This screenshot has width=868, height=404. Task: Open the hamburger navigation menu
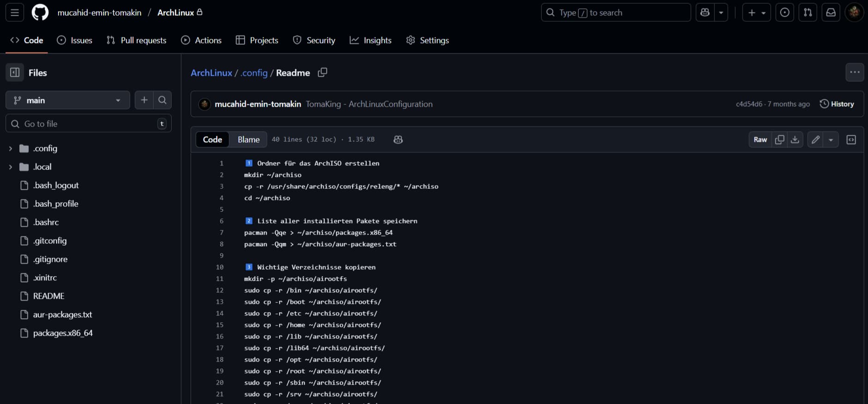[15, 12]
